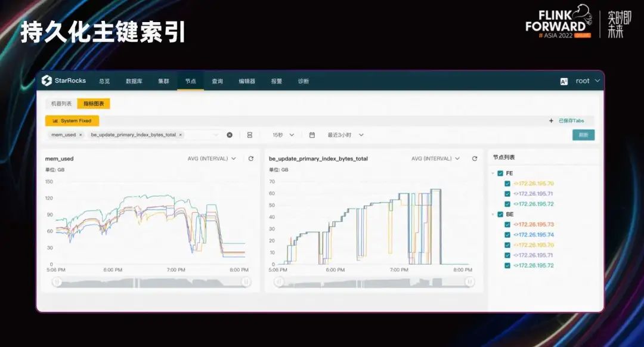Image resolution: width=644 pixels, height=347 pixels.
Task: Switch to the 机器列表 tab
Action: (x=61, y=104)
